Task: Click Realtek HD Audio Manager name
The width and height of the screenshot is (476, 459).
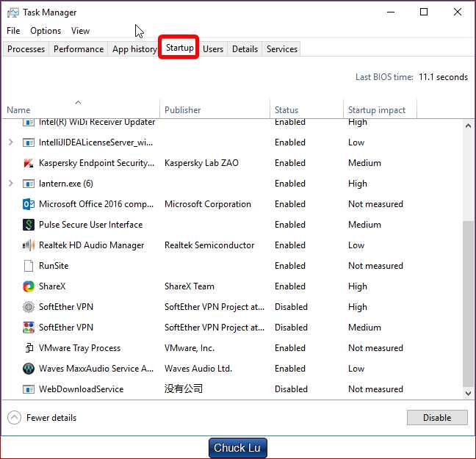Action: click(x=91, y=245)
